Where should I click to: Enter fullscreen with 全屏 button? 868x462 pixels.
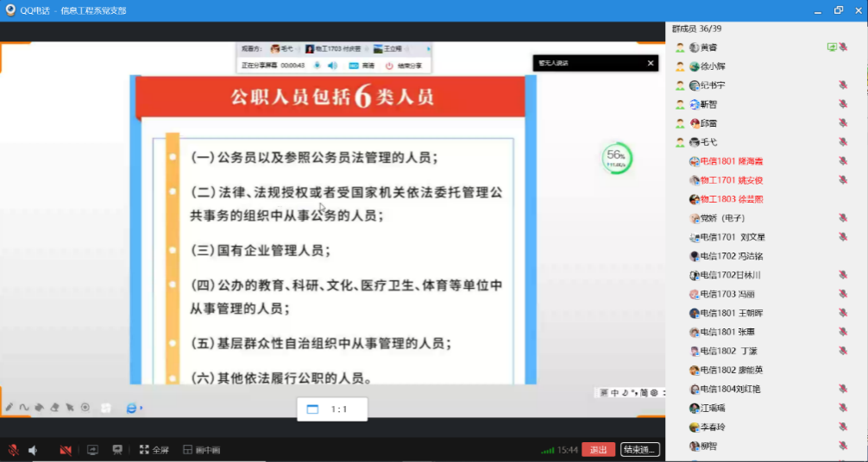[154, 450]
